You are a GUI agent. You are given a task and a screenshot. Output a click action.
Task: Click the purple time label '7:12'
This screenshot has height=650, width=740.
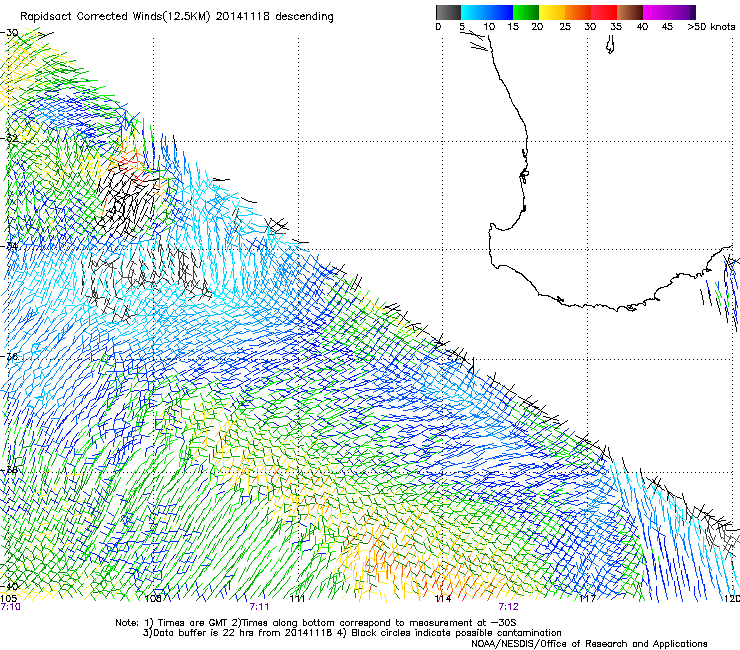(x=508, y=607)
